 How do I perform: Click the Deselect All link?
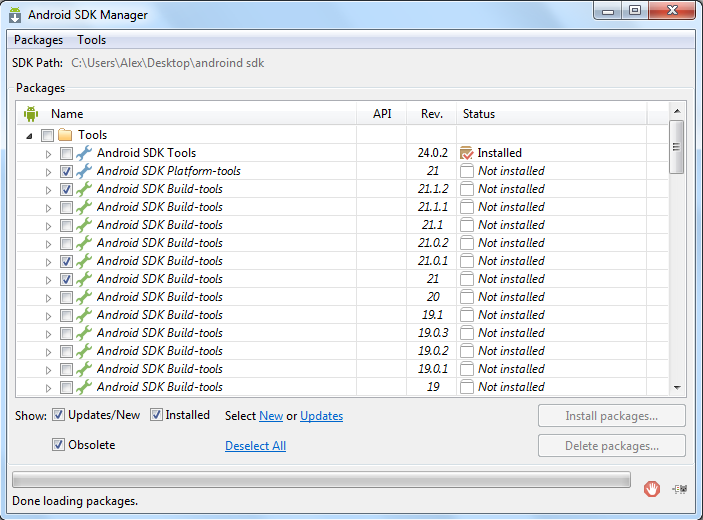[x=256, y=446]
